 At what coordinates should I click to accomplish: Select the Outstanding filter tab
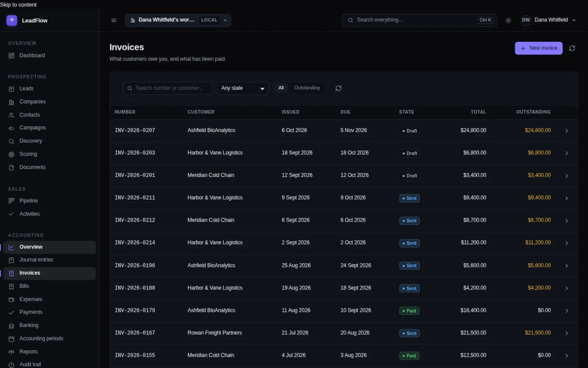307,88
